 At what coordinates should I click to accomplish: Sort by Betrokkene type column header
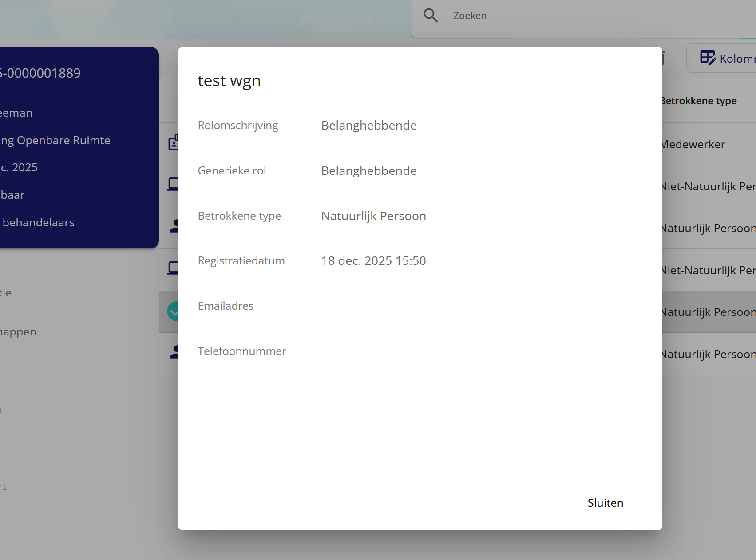(x=699, y=101)
